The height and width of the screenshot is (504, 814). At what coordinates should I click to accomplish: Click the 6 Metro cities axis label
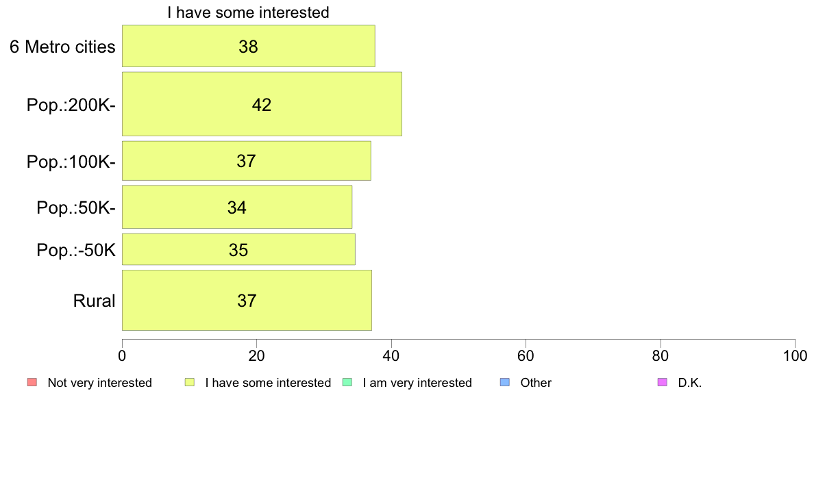coord(62,47)
